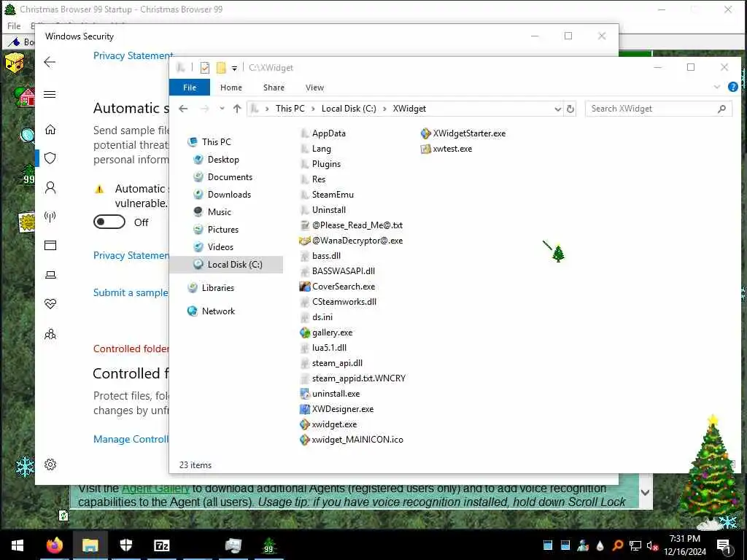Open Firefox from the taskbar

[54, 545]
